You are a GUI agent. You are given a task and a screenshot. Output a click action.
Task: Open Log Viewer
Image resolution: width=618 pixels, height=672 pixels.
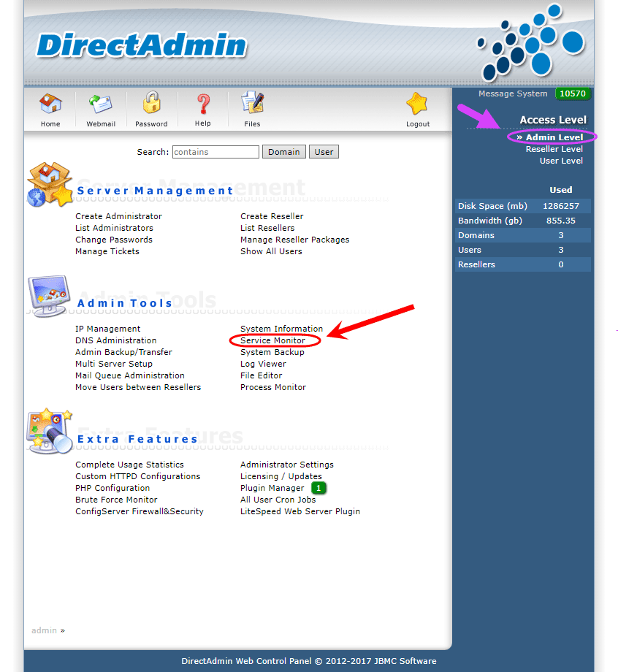pos(263,364)
